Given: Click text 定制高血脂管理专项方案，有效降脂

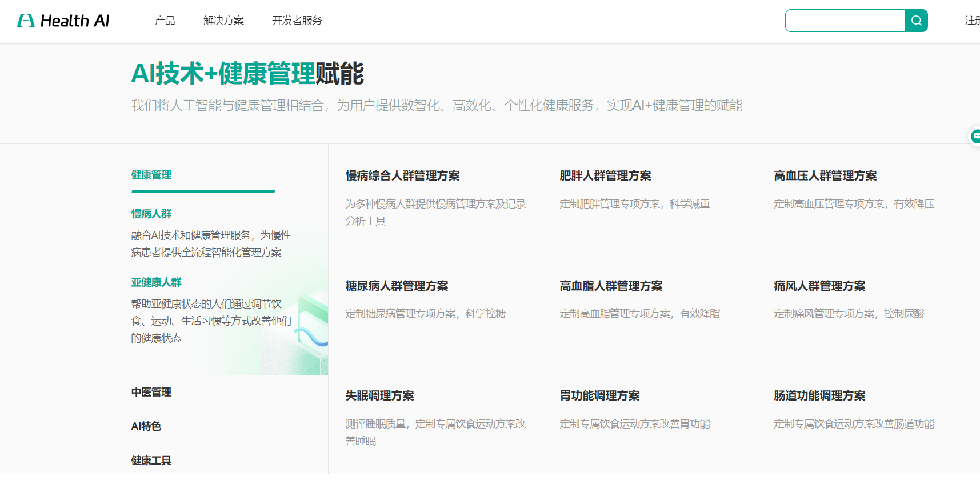Looking at the screenshot, I should (640, 314).
